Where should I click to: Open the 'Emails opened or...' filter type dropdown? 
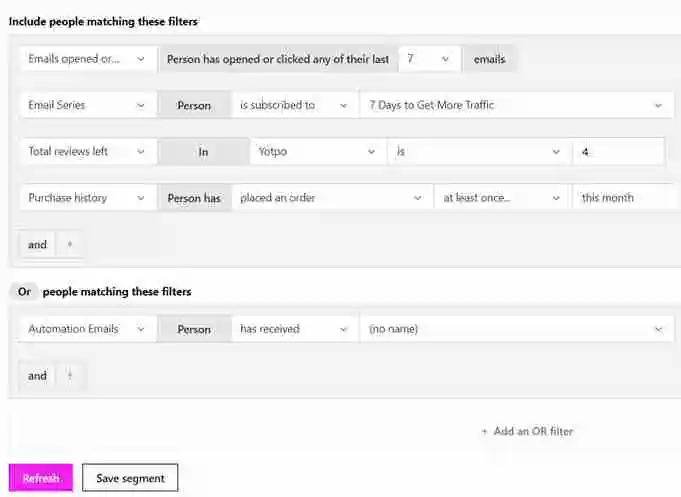(x=88, y=59)
